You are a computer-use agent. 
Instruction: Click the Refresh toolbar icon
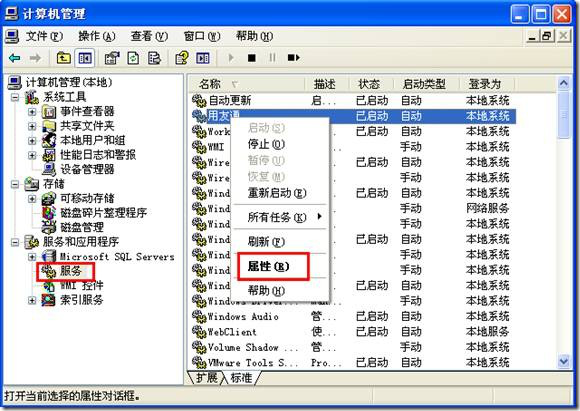point(133,58)
